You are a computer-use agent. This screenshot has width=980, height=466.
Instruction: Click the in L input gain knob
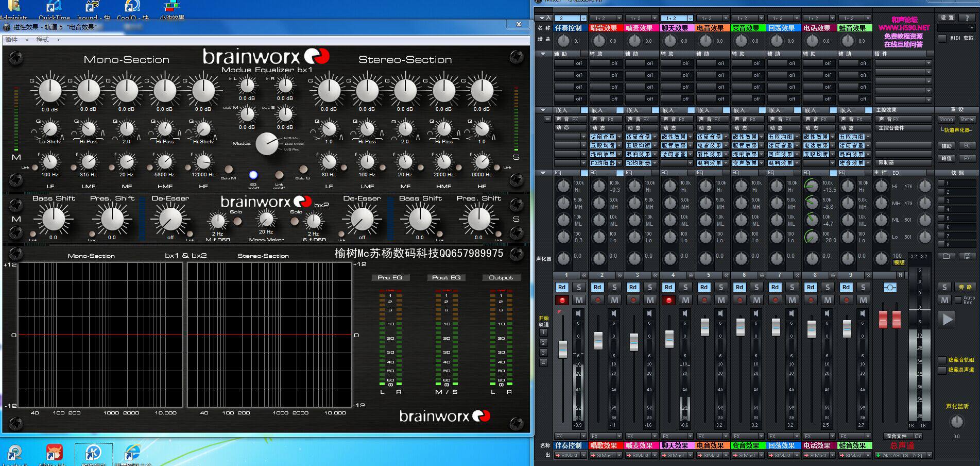click(x=247, y=86)
